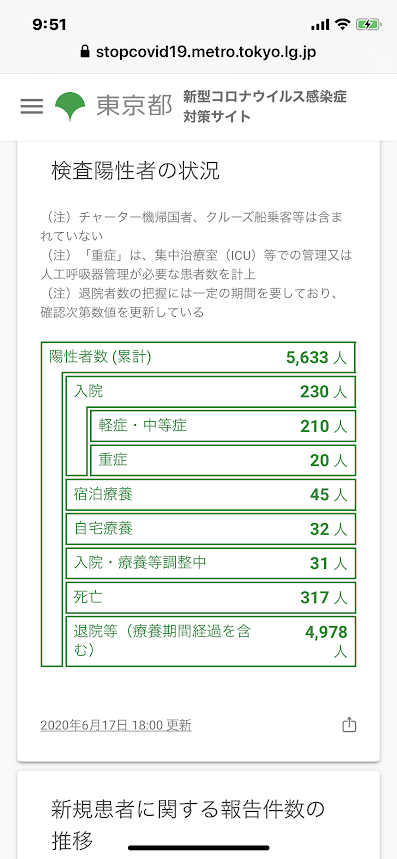Tap 新型コロナウイルス感染症対策サイト header title
Viewport: 397px width, 859px height.
(x=265, y=107)
